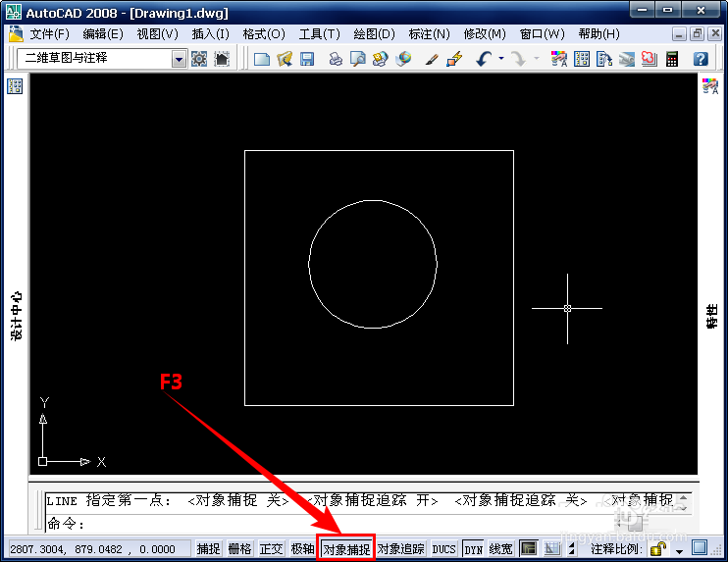Image resolution: width=728 pixels, height=562 pixels.
Task: Open the 文件(F) menu
Action: point(49,34)
